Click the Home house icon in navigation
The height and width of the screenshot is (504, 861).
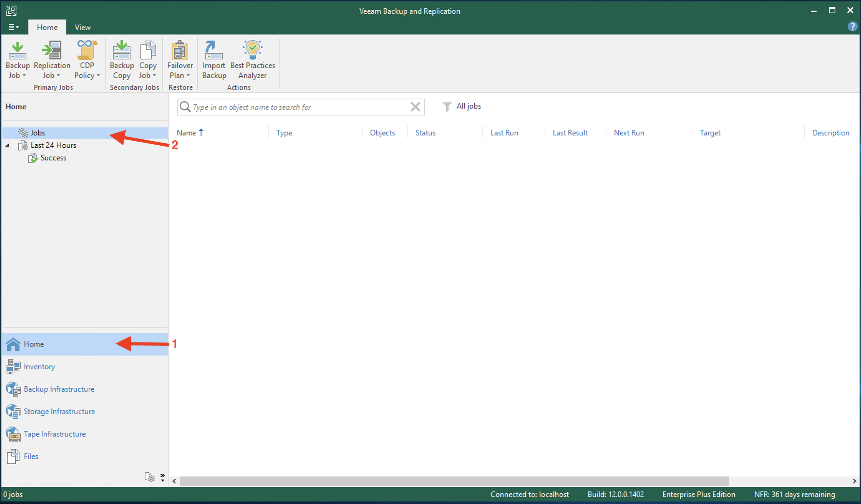pyautogui.click(x=13, y=344)
